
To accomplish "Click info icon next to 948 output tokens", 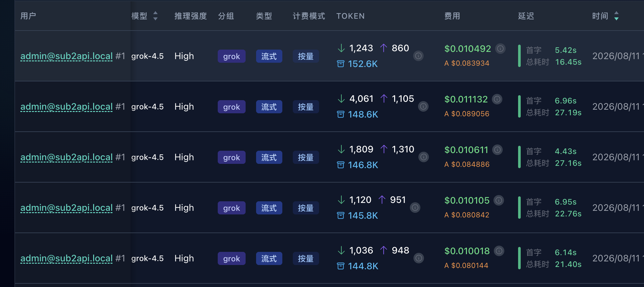I will coord(419,258).
